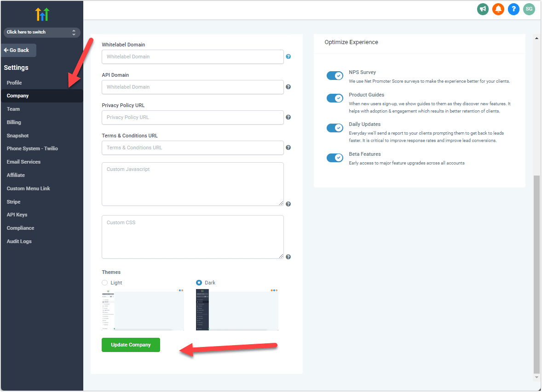Disable the NPS Survey toggle
Image resolution: width=542 pixels, height=392 pixels.
334,76
